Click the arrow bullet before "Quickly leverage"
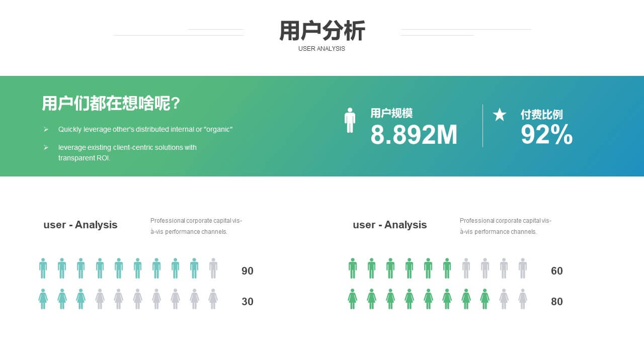 click(46, 130)
